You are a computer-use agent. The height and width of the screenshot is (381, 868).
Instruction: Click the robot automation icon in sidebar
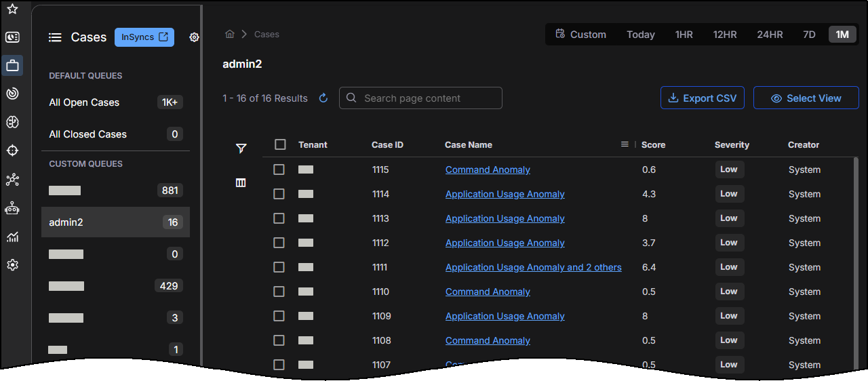[x=12, y=208]
